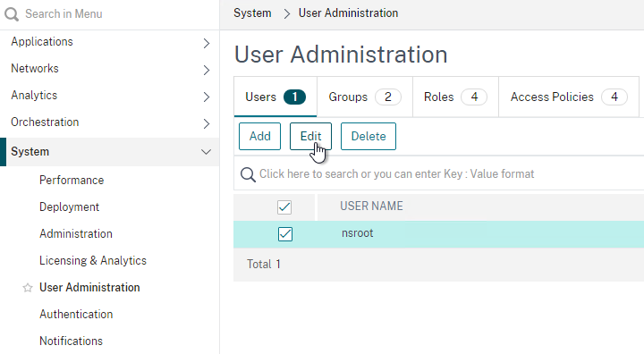Expand the Applications menu chevron
Viewport: 644px width, 354px height.
pos(207,43)
